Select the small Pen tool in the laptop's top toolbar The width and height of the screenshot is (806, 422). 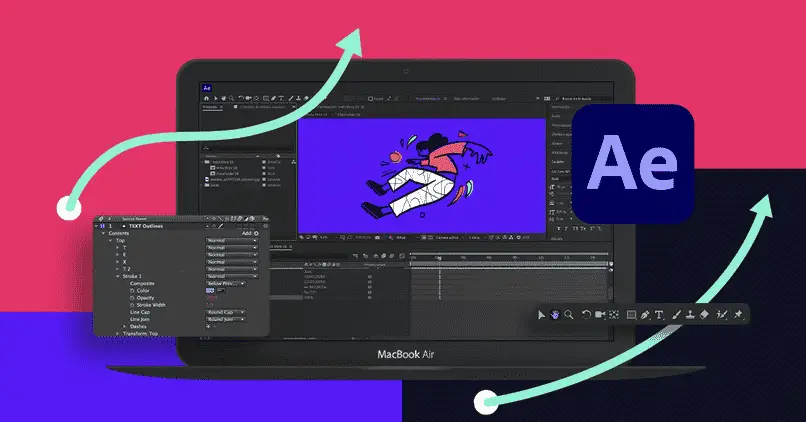[273, 98]
